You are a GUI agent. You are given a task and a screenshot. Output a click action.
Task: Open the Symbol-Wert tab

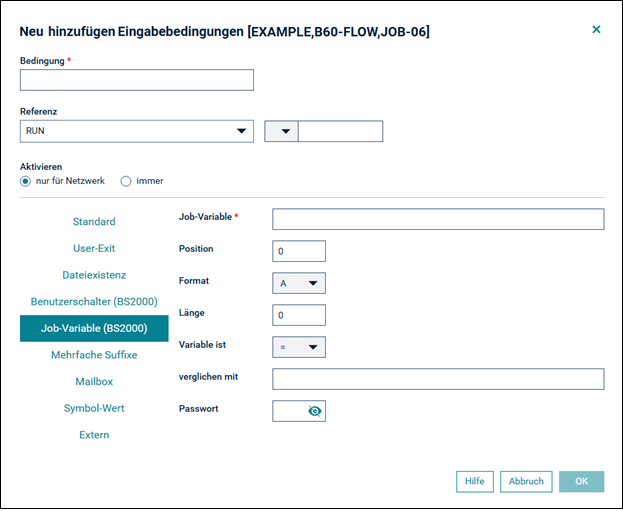click(94, 408)
